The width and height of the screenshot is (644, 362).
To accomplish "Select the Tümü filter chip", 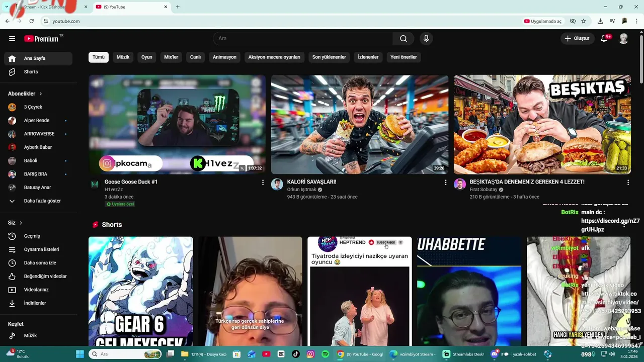I will (99, 57).
